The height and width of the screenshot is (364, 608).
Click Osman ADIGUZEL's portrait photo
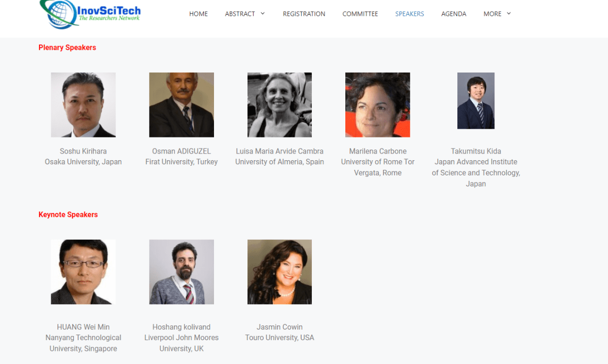[182, 104]
